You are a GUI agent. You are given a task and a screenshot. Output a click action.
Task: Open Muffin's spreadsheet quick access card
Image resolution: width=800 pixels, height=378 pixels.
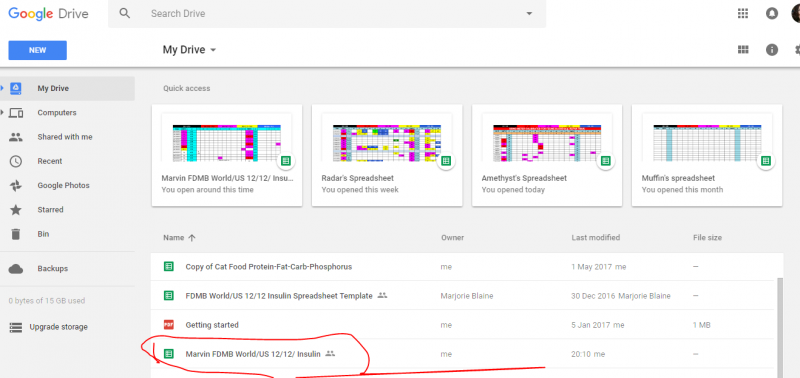(707, 156)
